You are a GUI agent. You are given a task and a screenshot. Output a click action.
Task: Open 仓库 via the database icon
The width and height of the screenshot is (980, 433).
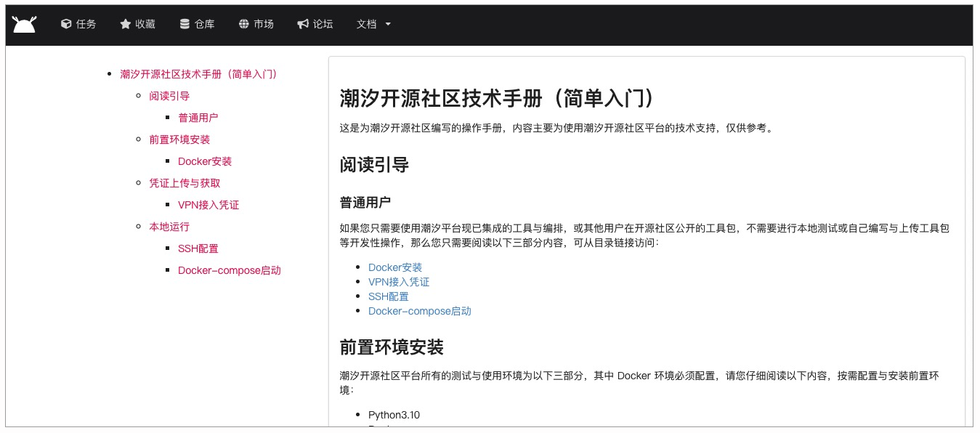184,23
